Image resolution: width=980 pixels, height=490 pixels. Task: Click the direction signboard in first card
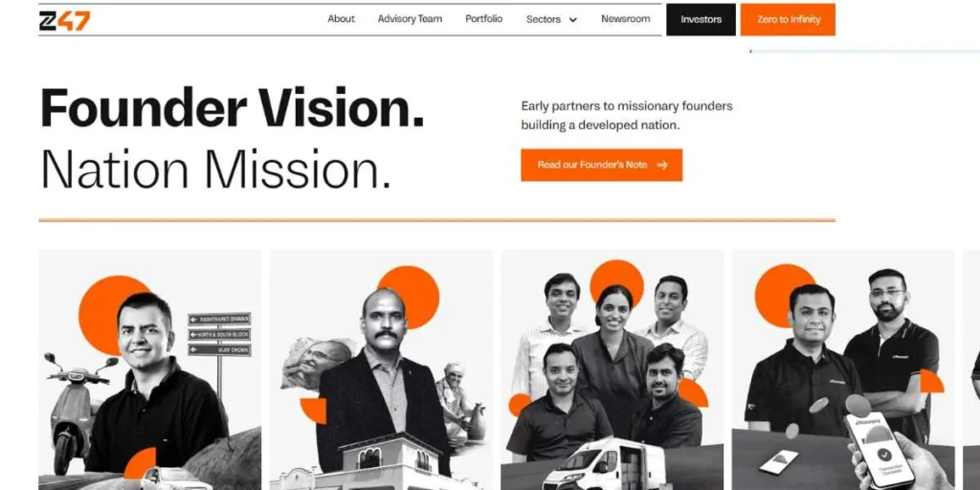[x=219, y=334]
